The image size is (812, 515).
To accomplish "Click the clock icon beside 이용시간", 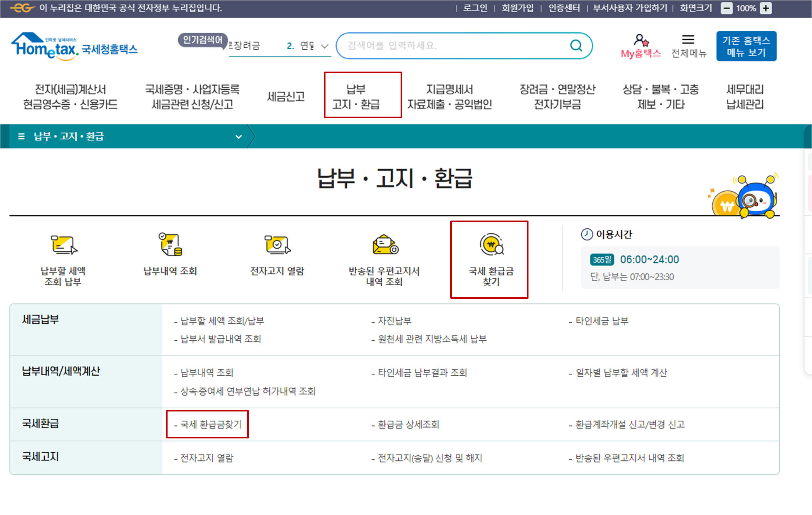I will click(x=586, y=234).
